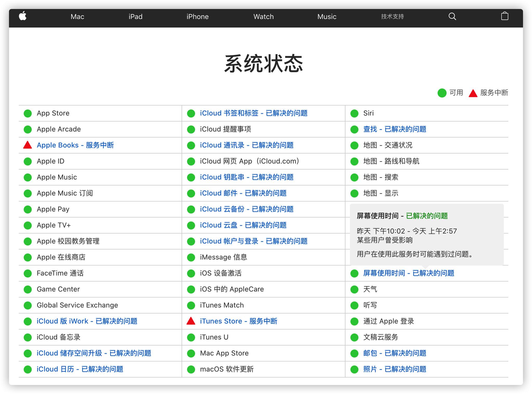The image size is (532, 394).
Task: Click the green dot beside Siri
Action: tap(354, 113)
